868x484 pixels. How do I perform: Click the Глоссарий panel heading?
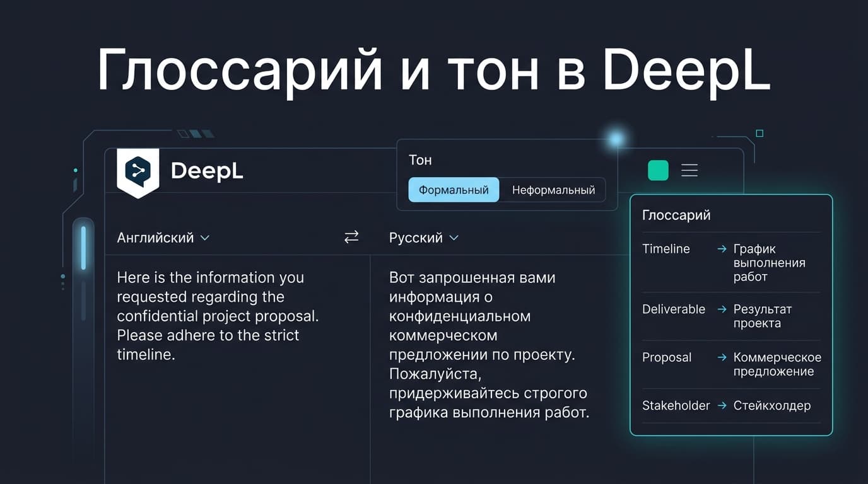(x=676, y=215)
